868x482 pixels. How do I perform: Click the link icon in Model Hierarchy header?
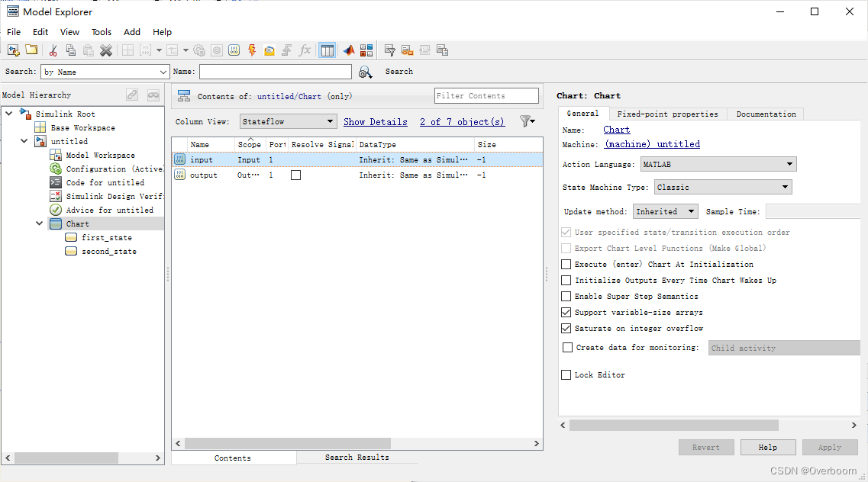point(132,95)
